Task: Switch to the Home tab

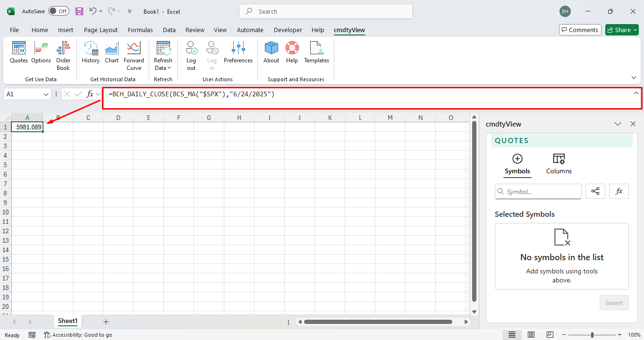Action: (x=40, y=30)
